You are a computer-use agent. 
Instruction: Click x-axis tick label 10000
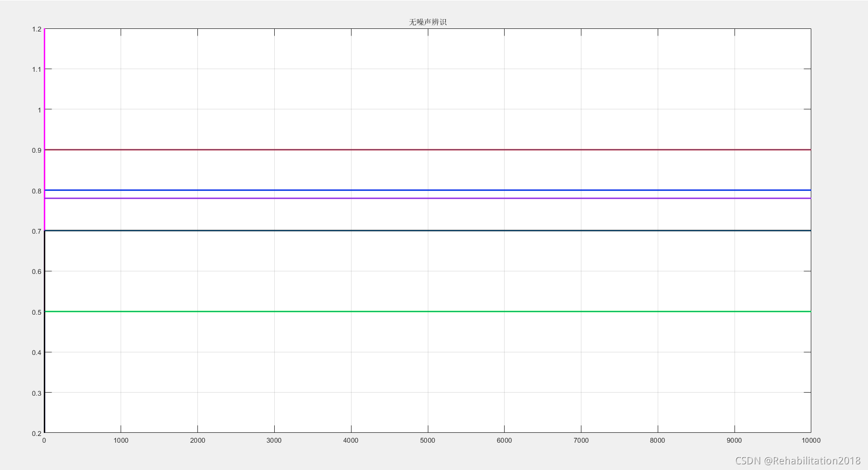[x=811, y=440]
